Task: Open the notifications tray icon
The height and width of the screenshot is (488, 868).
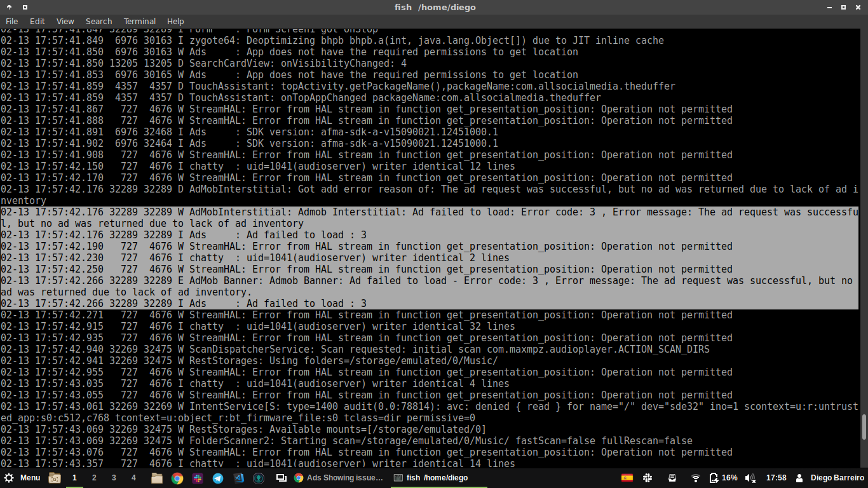Action: pyautogui.click(x=672, y=478)
